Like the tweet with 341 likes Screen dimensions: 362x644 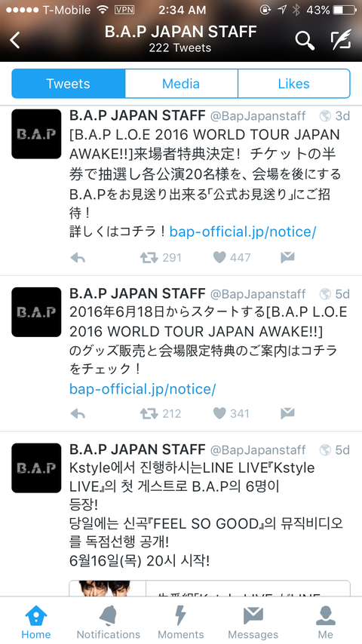(x=219, y=413)
